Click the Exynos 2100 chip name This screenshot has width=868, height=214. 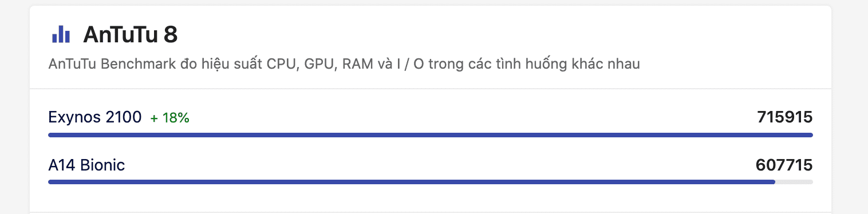click(x=95, y=117)
